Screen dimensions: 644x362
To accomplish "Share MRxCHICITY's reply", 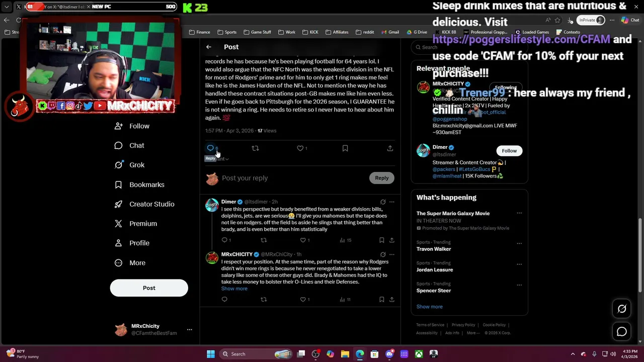I will (392, 300).
